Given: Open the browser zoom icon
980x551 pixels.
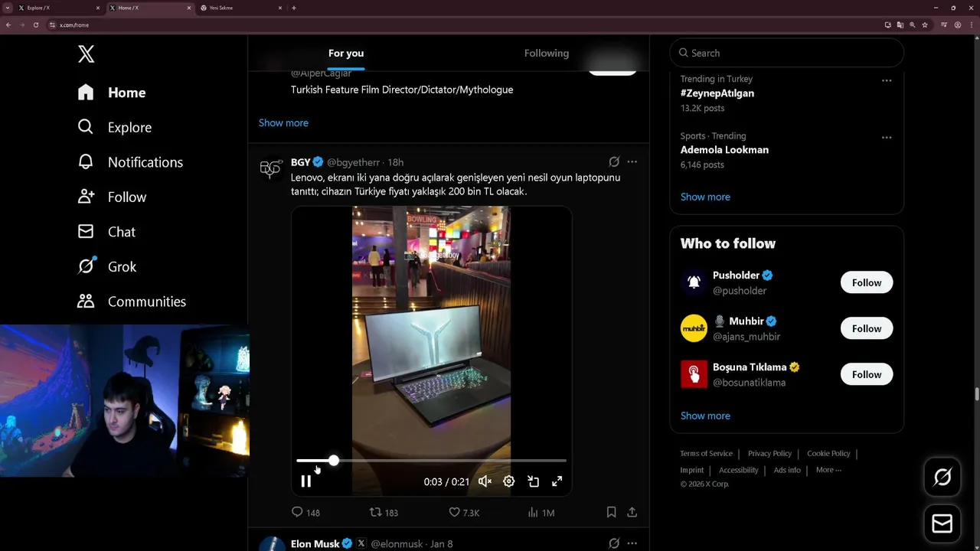Looking at the screenshot, I should point(912,24).
